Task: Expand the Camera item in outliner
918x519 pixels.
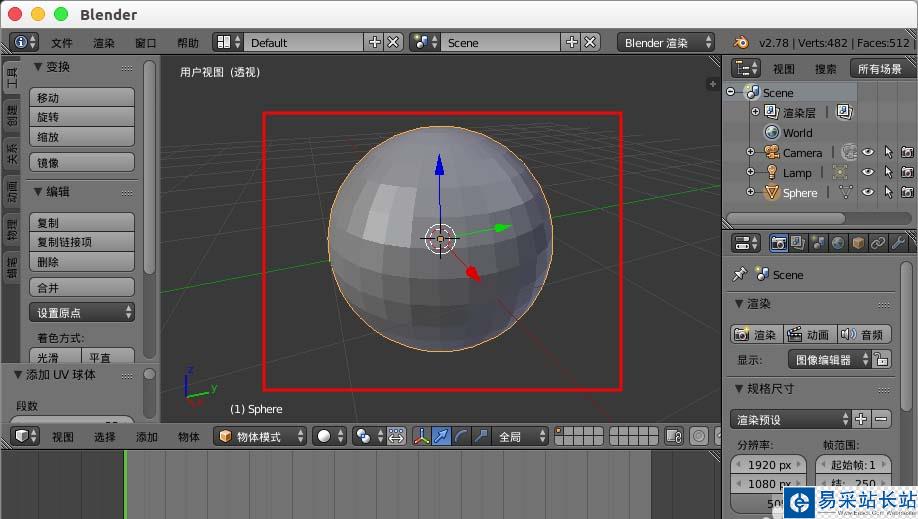Action: coord(751,152)
